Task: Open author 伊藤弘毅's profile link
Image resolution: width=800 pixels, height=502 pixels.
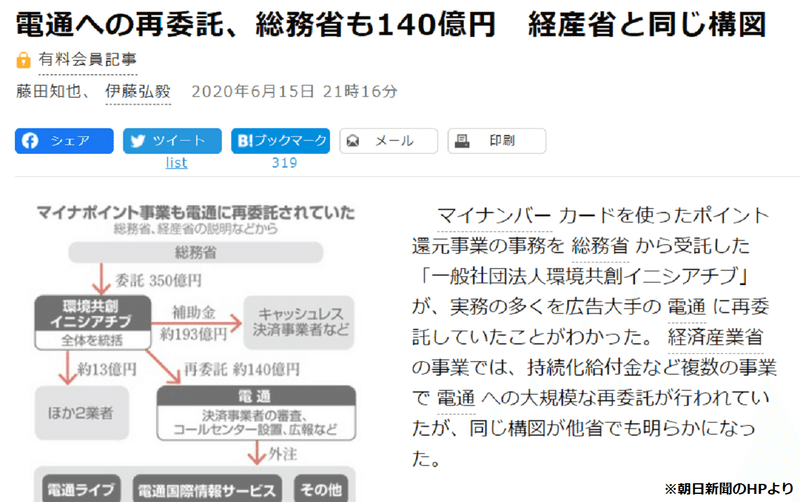Action: click(138, 92)
